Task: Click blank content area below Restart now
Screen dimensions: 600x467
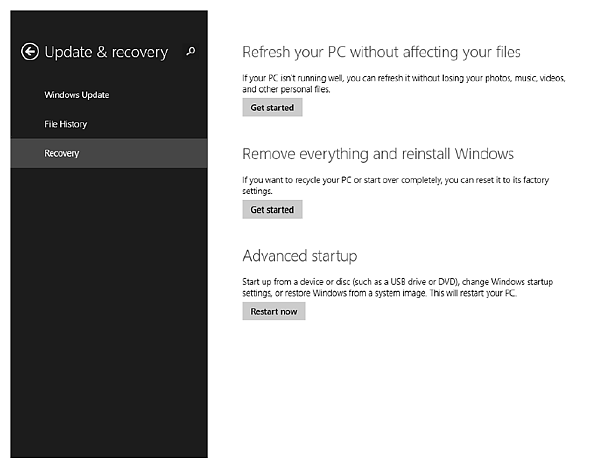Action: tap(400, 390)
